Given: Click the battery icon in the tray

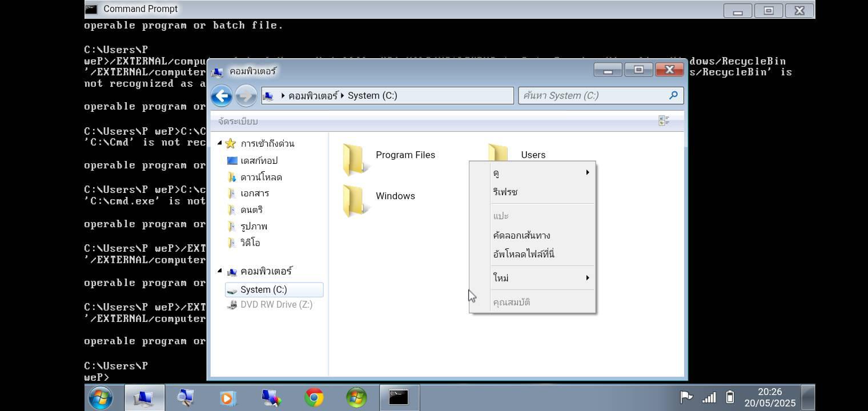Looking at the screenshot, I should (x=730, y=397).
